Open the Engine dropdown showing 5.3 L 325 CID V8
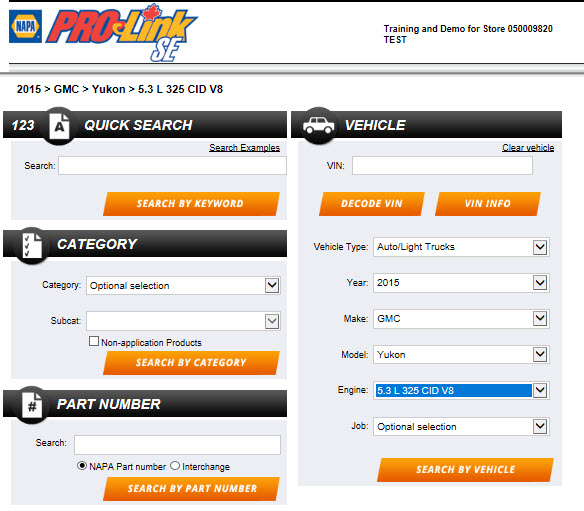The image size is (584, 511). [x=461, y=390]
